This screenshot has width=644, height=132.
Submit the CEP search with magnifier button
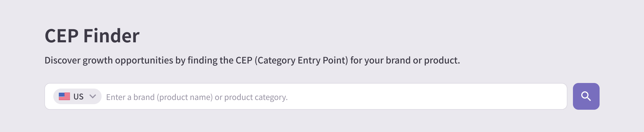(x=586, y=96)
